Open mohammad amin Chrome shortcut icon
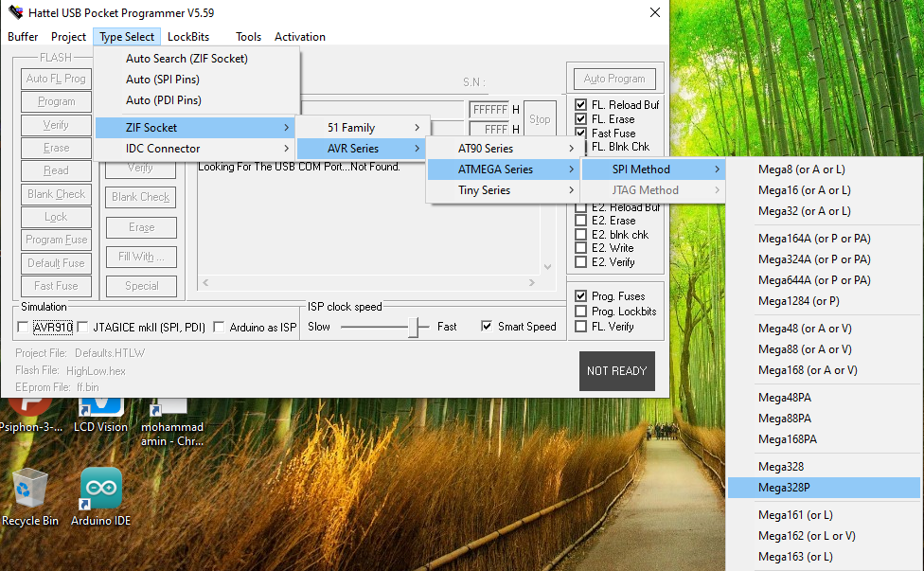The image size is (924, 571). [171, 422]
